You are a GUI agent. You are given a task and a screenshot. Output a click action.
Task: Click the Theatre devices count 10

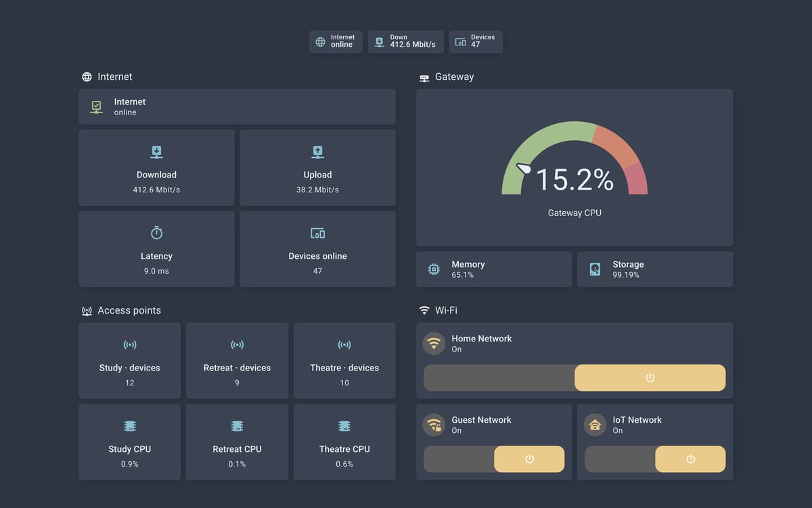tap(344, 383)
